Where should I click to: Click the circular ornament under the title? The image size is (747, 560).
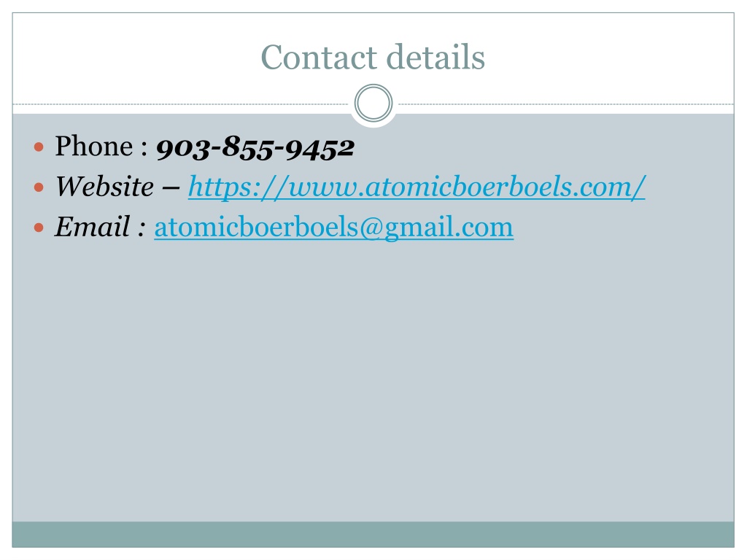click(373, 104)
